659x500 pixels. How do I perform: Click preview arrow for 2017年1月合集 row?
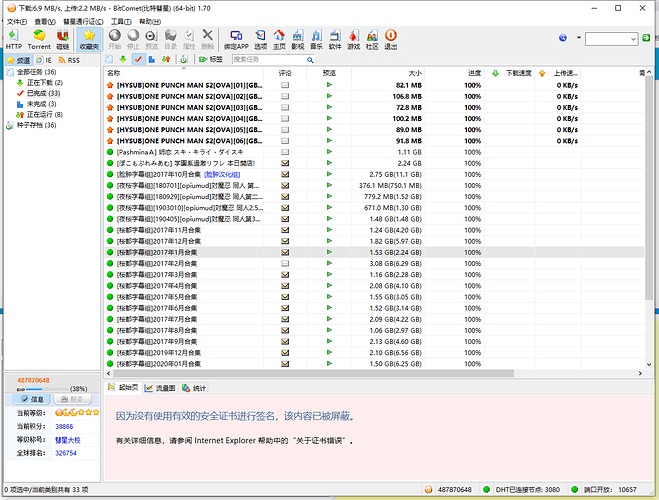pos(329,252)
